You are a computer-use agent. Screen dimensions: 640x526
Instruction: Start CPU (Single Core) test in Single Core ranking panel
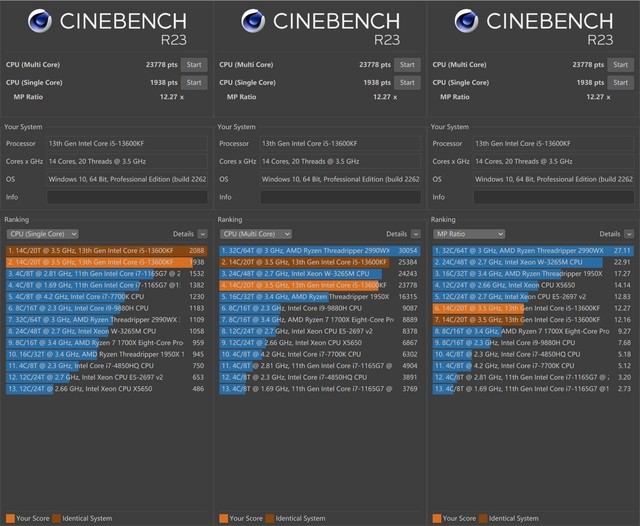coord(194,82)
